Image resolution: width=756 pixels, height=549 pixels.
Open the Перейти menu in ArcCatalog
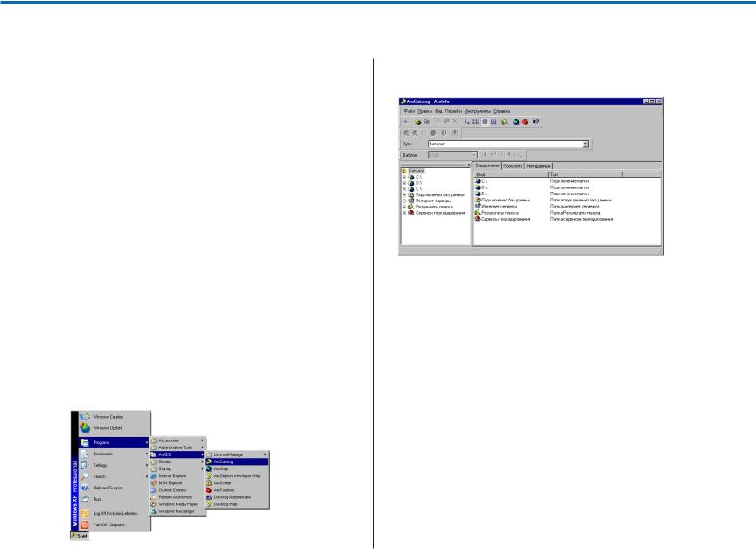pos(453,111)
